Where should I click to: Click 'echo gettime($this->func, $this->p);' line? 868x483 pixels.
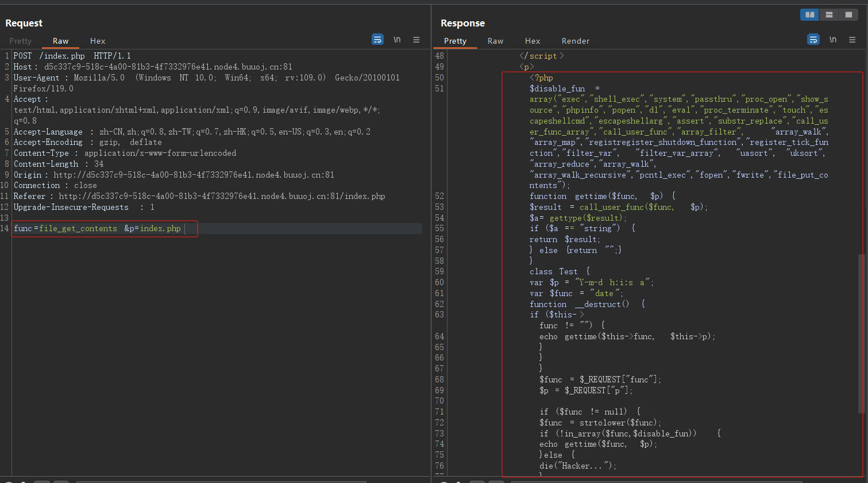point(628,336)
